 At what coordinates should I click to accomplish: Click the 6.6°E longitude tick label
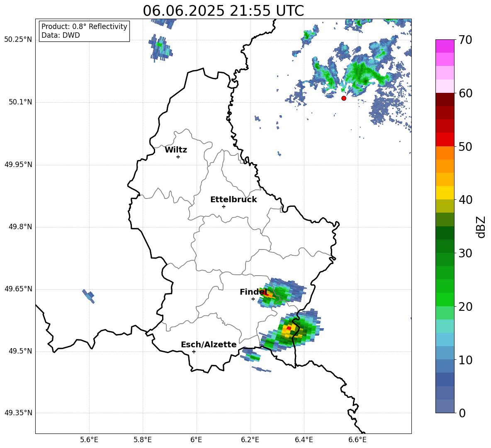pos(357,440)
